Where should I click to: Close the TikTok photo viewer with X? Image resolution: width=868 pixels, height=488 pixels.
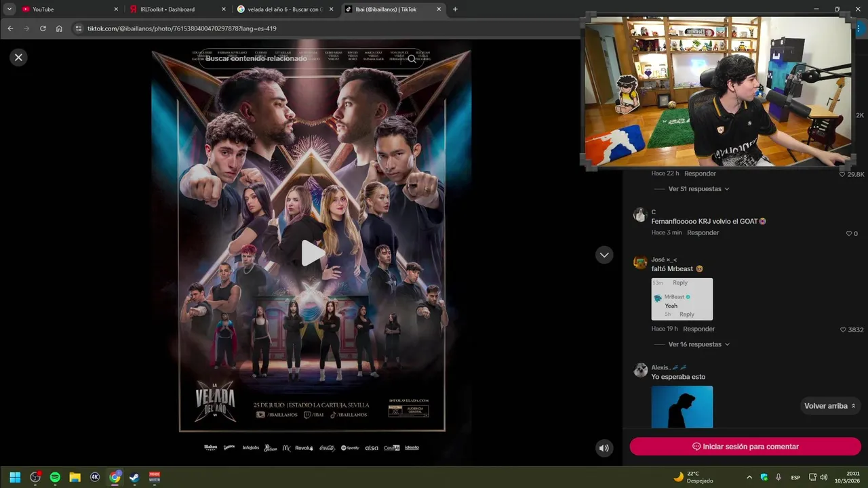tap(18, 58)
